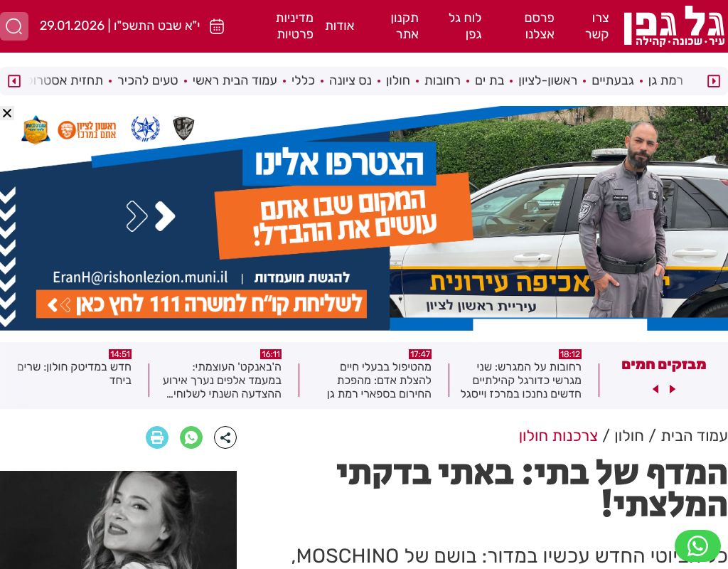The image size is (728, 569).
Task: Go to the אודות page
Action: pyautogui.click(x=340, y=26)
